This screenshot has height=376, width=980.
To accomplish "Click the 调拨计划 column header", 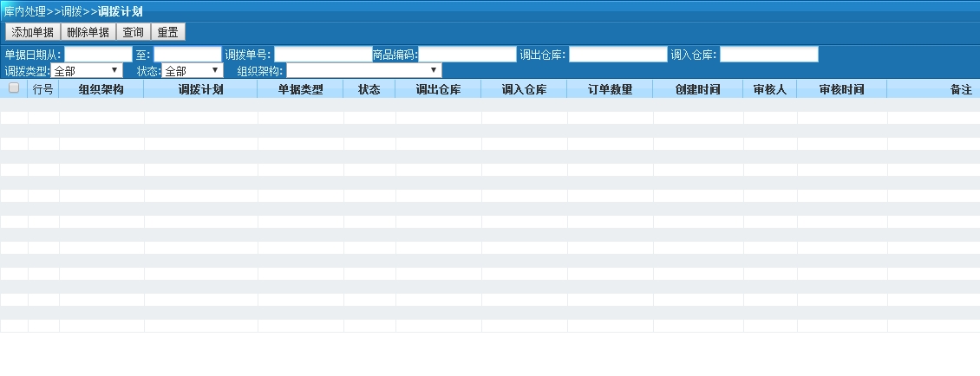I will point(200,89).
